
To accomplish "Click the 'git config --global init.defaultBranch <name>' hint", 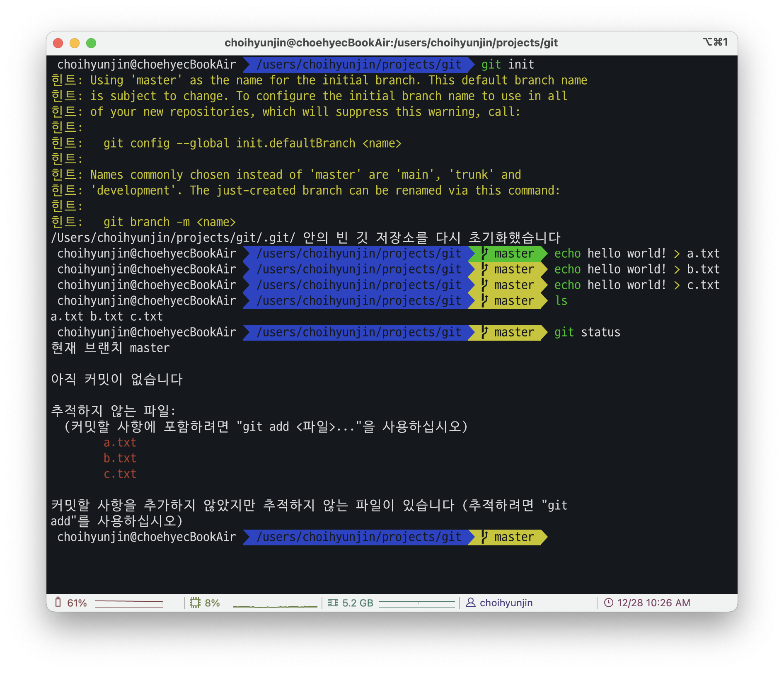I will pos(252,143).
